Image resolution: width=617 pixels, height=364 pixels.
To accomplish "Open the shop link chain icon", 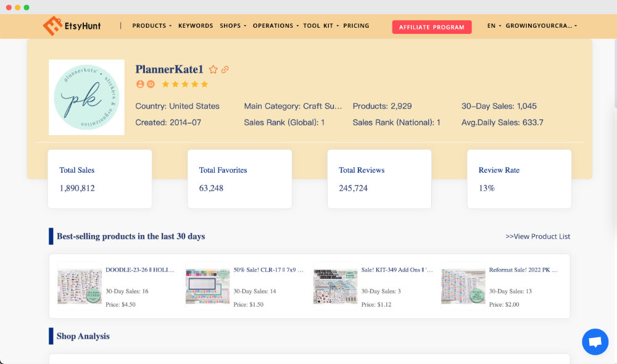I will [x=225, y=70].
